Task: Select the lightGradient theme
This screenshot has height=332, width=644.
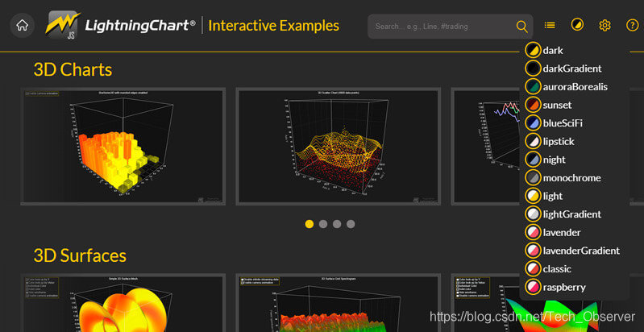Action: [x=563, y=214]
